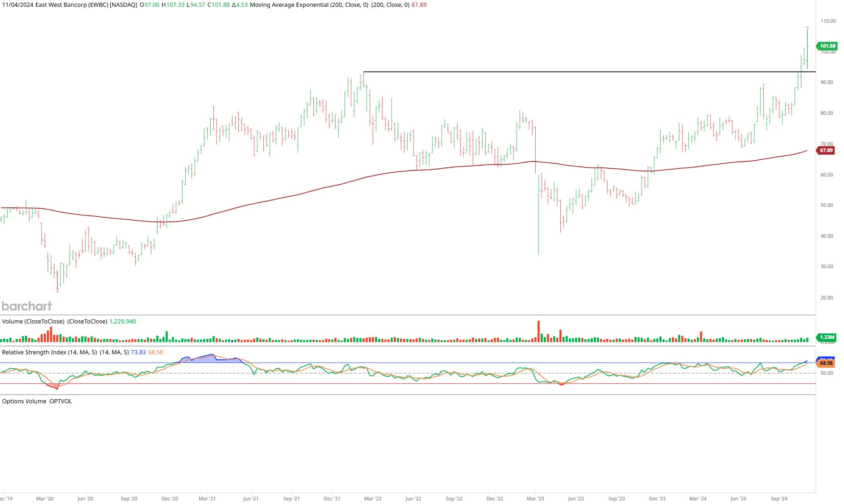Click the orange 68.58 value in RSI header
This screenshot has height=504, width=844.
[x=155, y=352]
